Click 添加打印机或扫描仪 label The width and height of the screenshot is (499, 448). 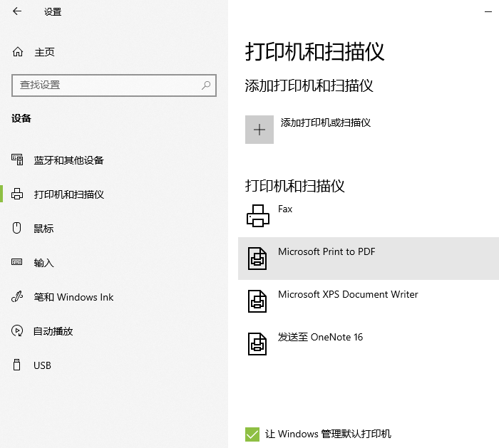pos(326,123)
